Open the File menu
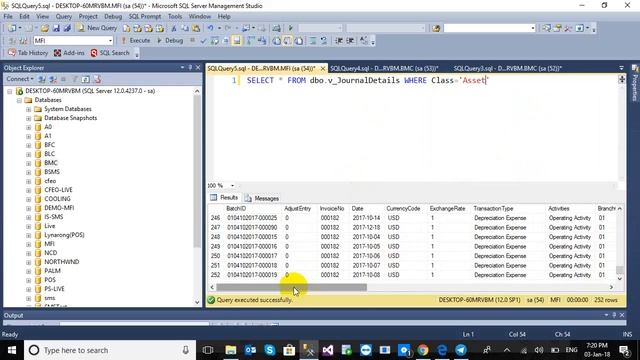640x360 pixels. [x=8, y=16]
